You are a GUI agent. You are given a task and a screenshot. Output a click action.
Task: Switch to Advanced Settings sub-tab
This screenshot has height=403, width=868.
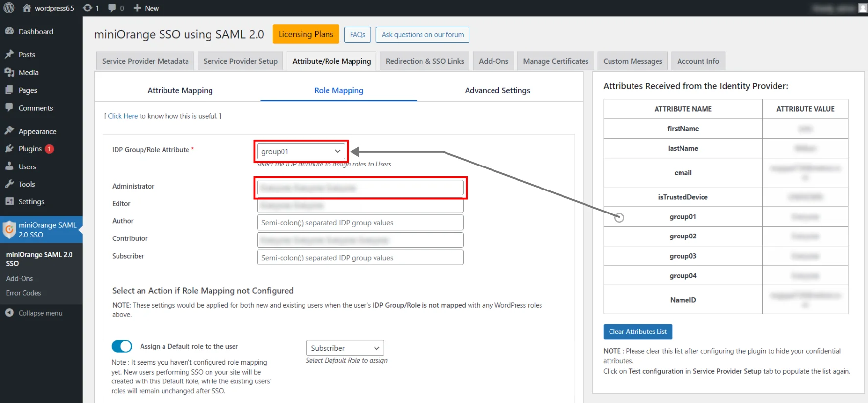pyautogui.click(x=497, y=90)
